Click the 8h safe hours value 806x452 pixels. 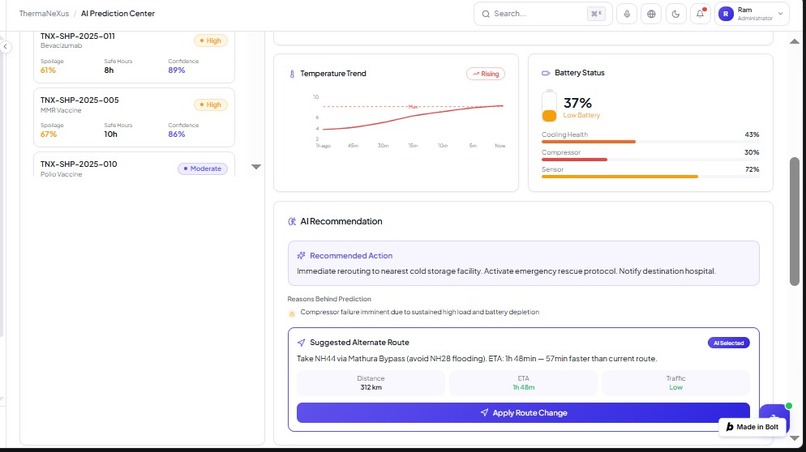[x=109, y=70]
